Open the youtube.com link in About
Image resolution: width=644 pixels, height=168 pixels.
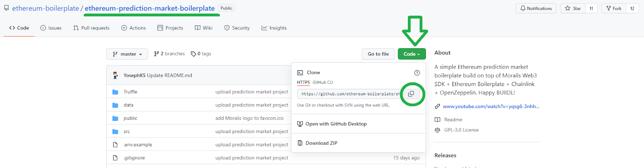click(x=491, y=107)
